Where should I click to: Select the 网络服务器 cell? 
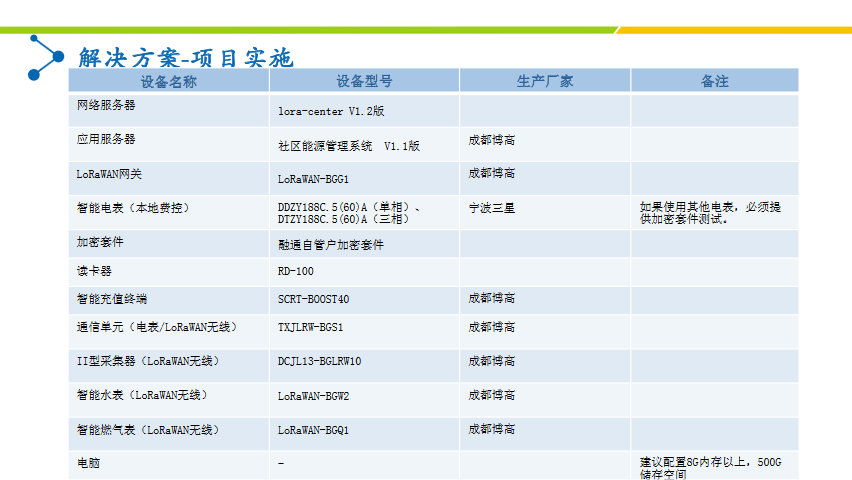click(x=106, y=104)
